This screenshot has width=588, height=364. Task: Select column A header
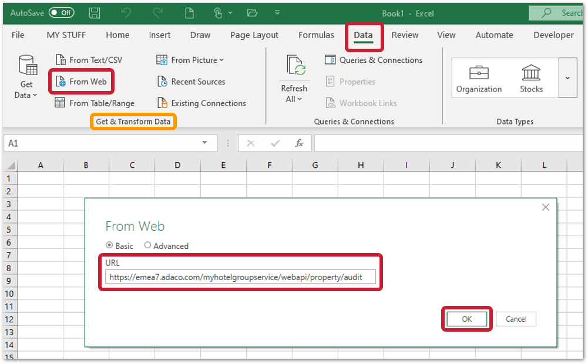tap(41, 166)
